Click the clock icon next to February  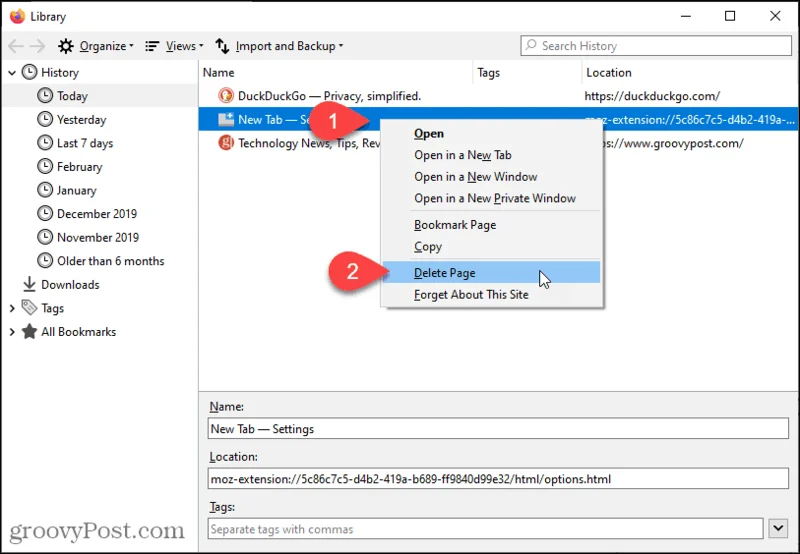pyautogui.click(x=45, y=166)
